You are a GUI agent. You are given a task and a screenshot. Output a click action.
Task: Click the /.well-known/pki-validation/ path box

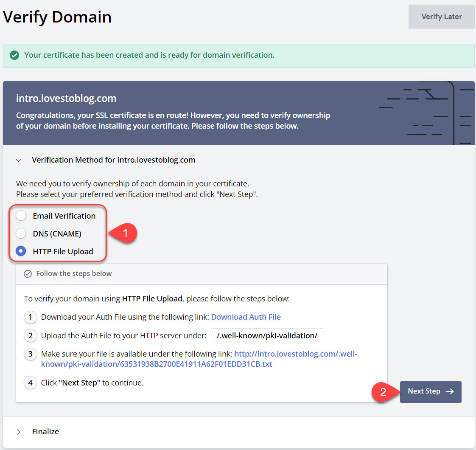tap(267, 336)
